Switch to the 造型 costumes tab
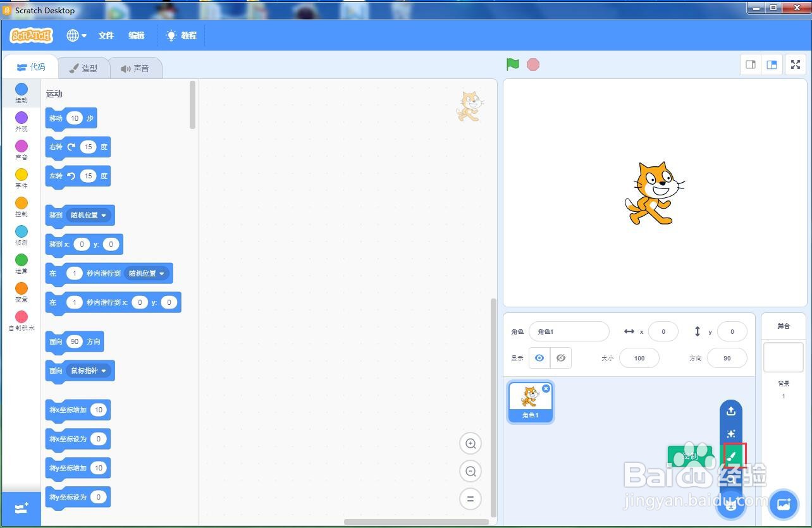The height and width of the screenshot is (528, 812). [83, 68]
